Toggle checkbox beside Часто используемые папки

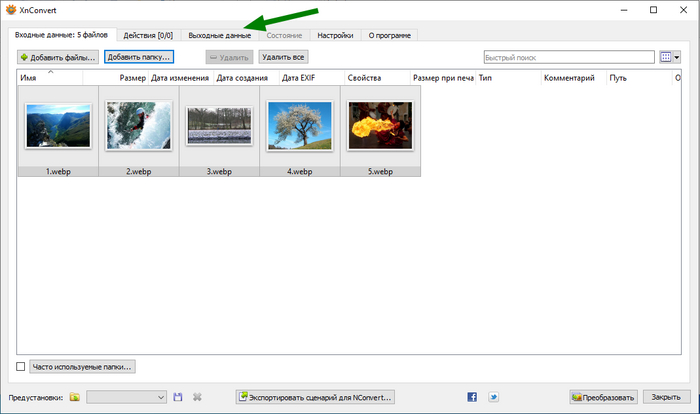(x=21, y=367)
